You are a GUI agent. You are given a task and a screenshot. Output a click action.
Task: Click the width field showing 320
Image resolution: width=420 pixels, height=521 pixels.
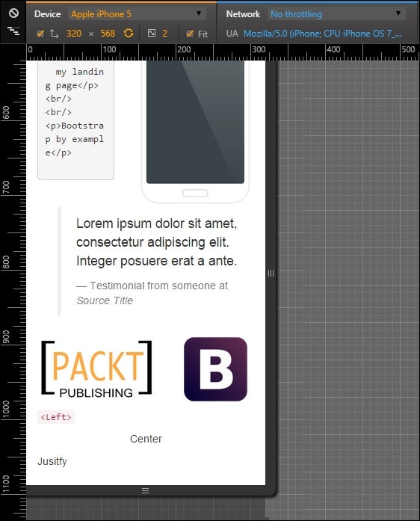74,34
